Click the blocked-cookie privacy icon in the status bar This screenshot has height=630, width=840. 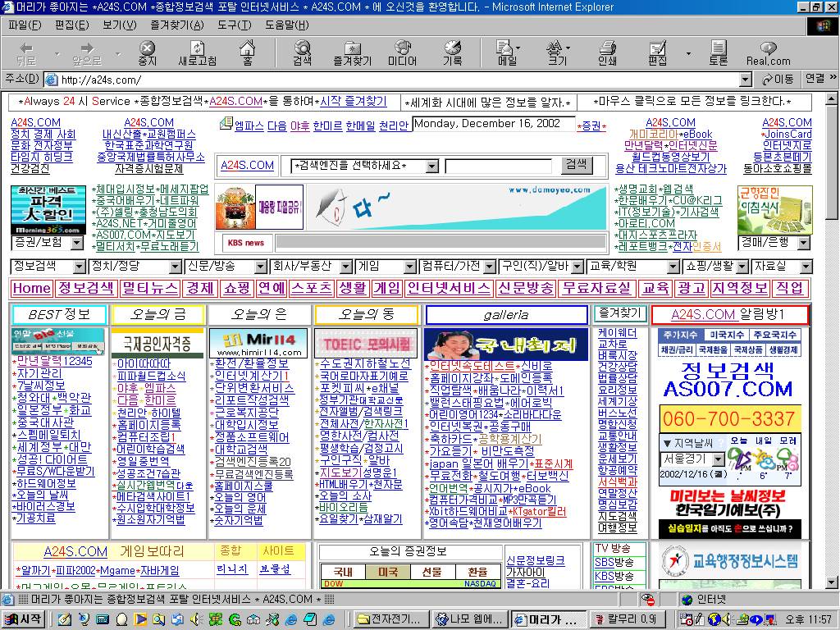pos(648,599)
